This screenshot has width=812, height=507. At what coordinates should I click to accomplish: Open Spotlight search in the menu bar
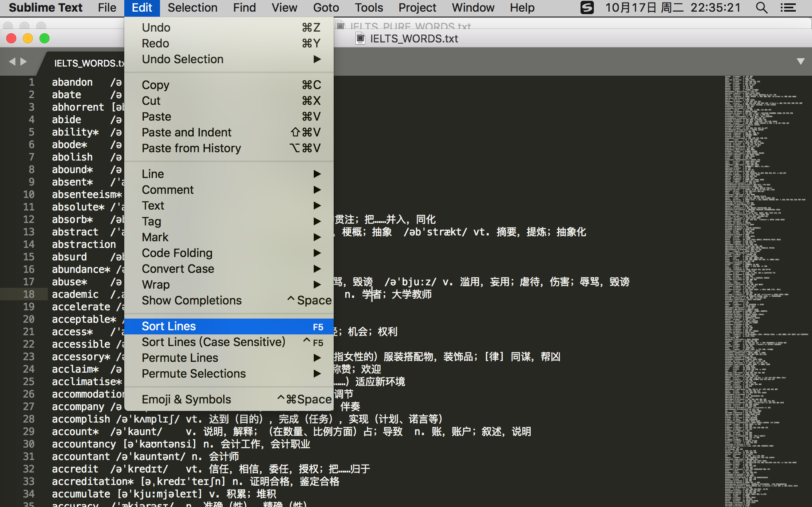(x=761, y=7)
